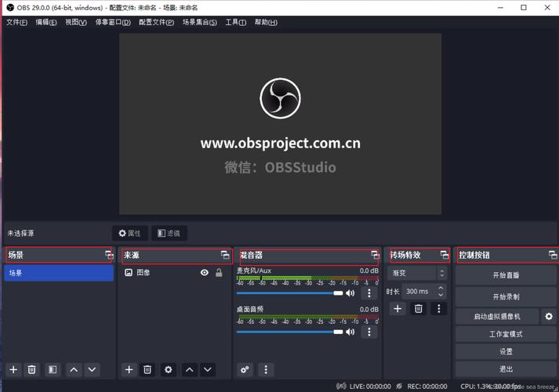
Task: Adjust Mic/Aux volume slider
Action: (x=289, y=293)
